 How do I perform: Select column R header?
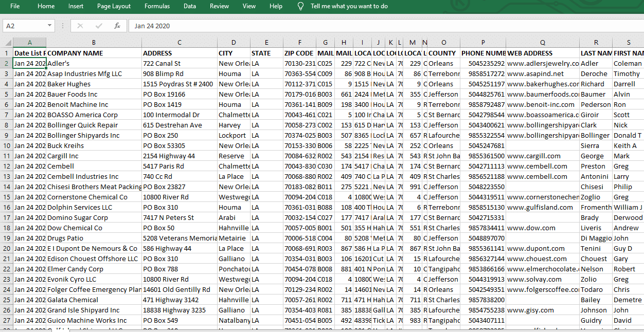pos(596,43)
